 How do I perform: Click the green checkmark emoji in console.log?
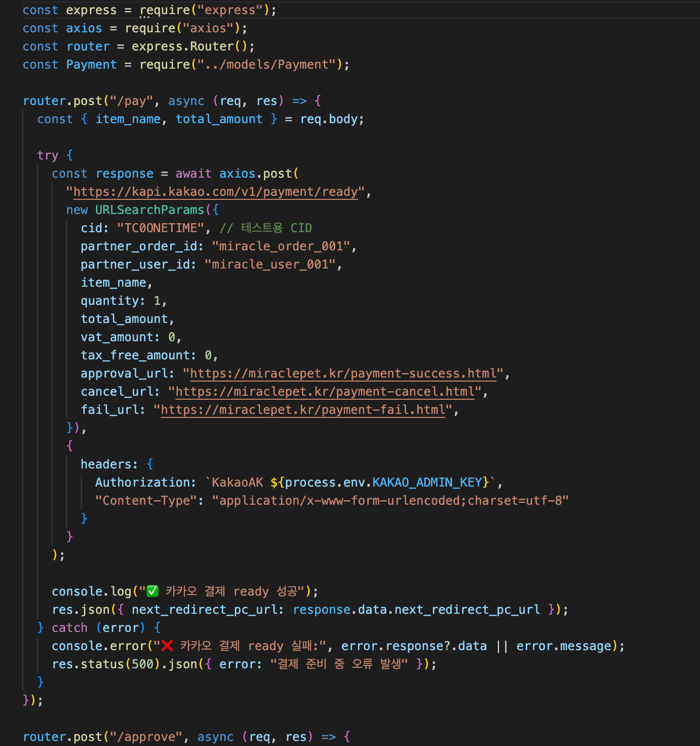153,591
